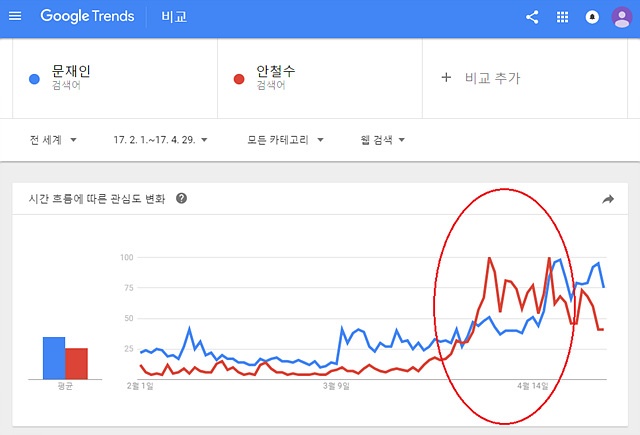
Task: Open the user account avatar
Action: [622, 17]
